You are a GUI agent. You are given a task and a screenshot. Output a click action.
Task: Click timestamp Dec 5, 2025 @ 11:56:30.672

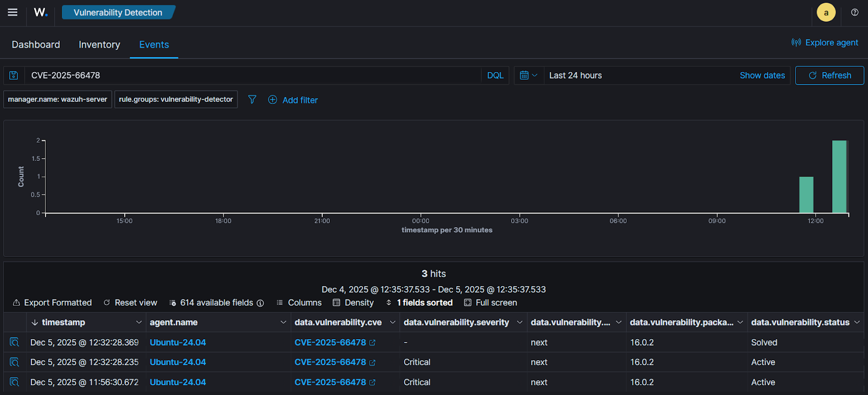pos(85,382)
